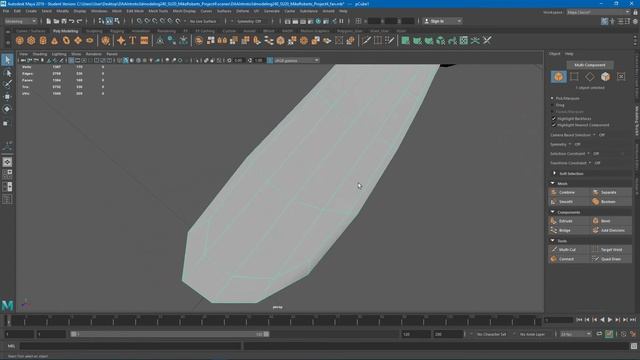Toggle Highlight Backfaces checkbox
This screenshot has height=360, width=640.
[554, 118]
